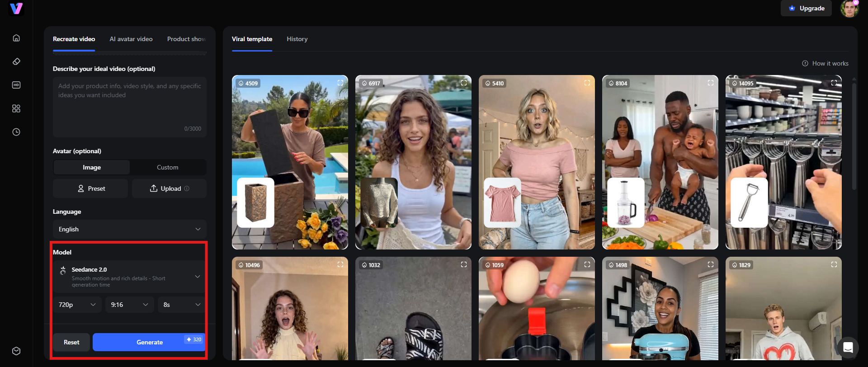The width and height of the screenshot is (868, 367).
Task: Click the Upload avatar button
Action: [x=169, y=188]
